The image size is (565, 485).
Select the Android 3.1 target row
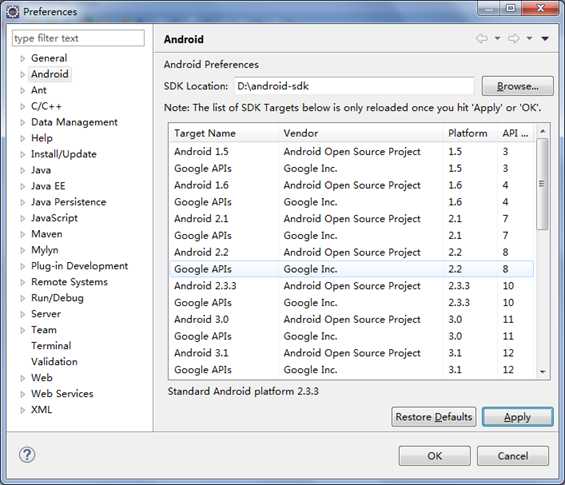tap(351, 353)
